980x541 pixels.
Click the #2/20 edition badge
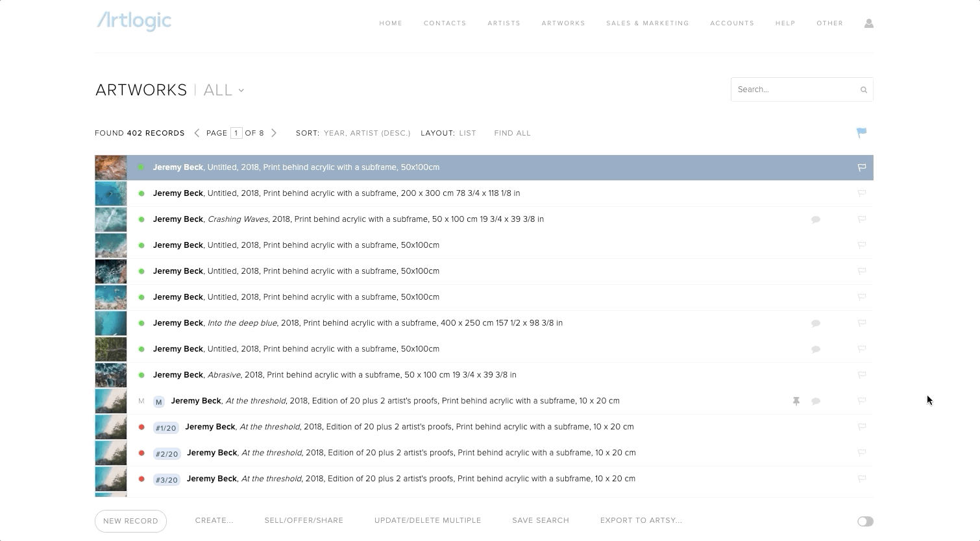[x=167, y=453]
